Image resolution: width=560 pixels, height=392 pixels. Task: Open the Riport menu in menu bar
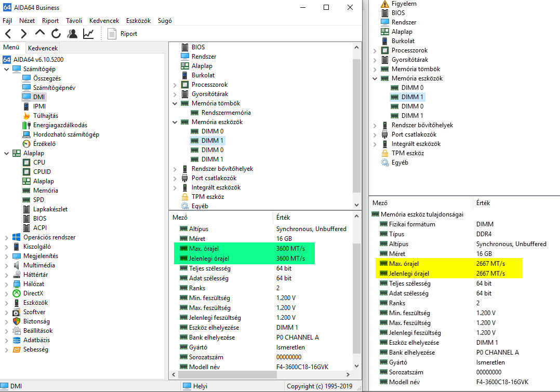[50, 21]
